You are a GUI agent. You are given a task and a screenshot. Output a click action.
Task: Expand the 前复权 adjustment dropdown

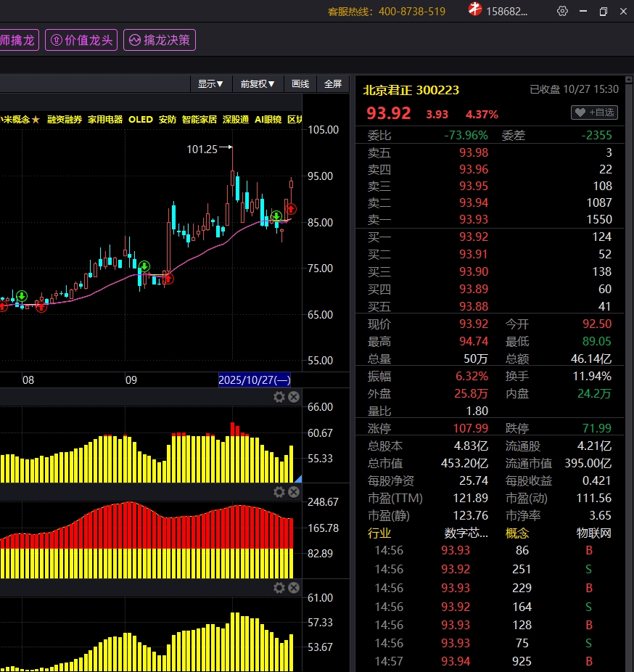point(258,84)
